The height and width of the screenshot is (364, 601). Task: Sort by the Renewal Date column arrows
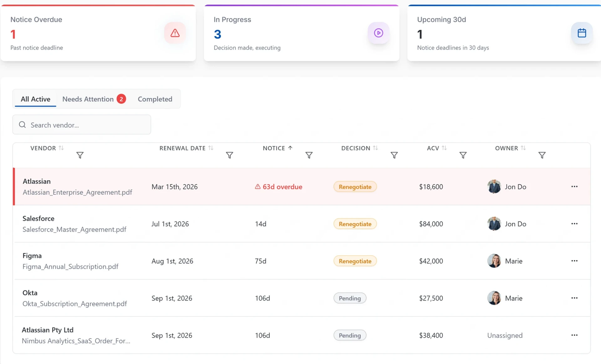[x=211, y=148]
